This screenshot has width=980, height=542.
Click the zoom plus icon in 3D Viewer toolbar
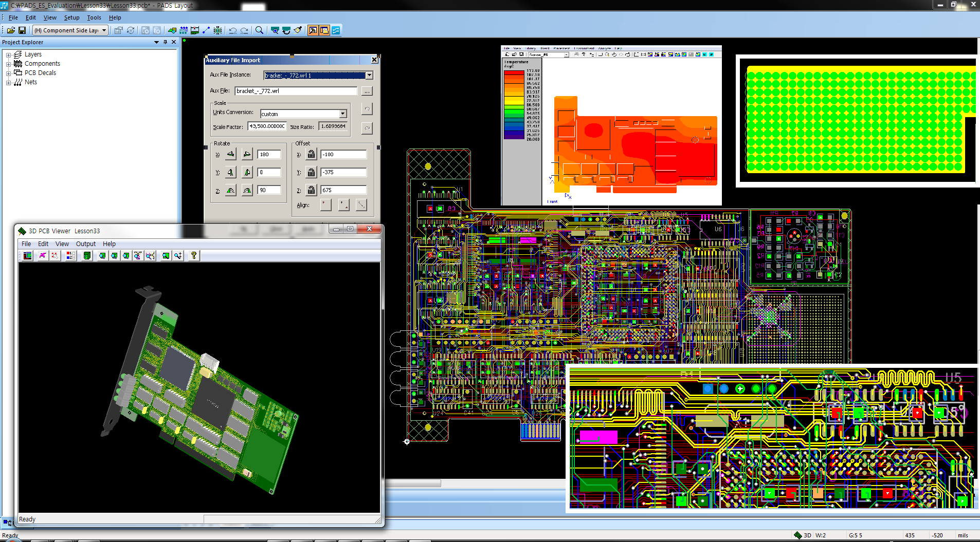pyautogui.click(x=178, y=255)
